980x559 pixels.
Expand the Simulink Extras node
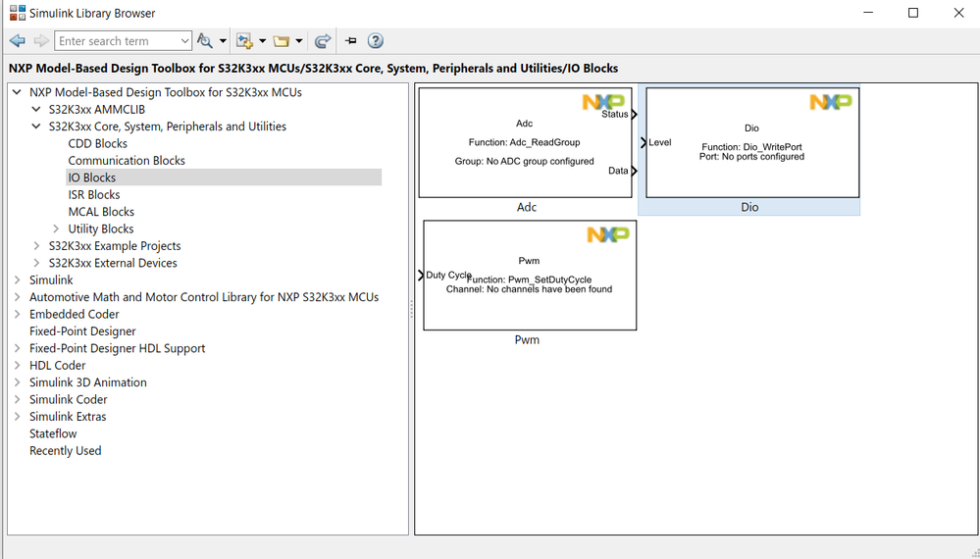[x=17, y=417]
